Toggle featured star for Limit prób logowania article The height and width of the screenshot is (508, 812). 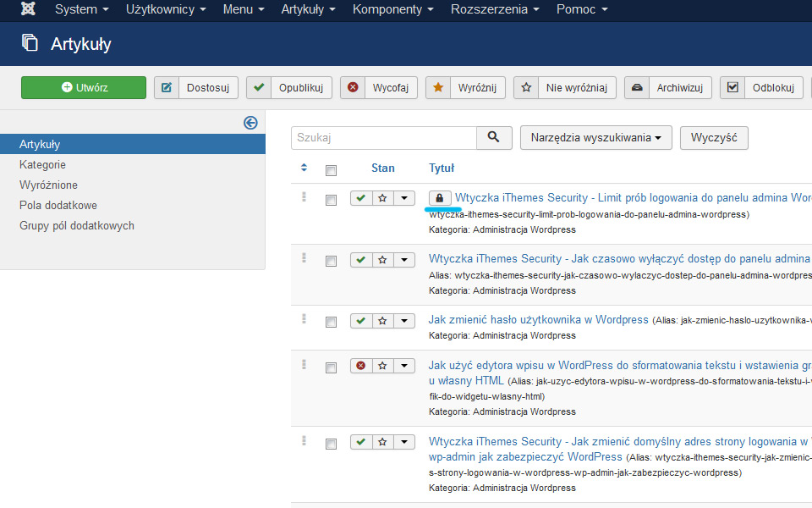(x=382, y=198)
